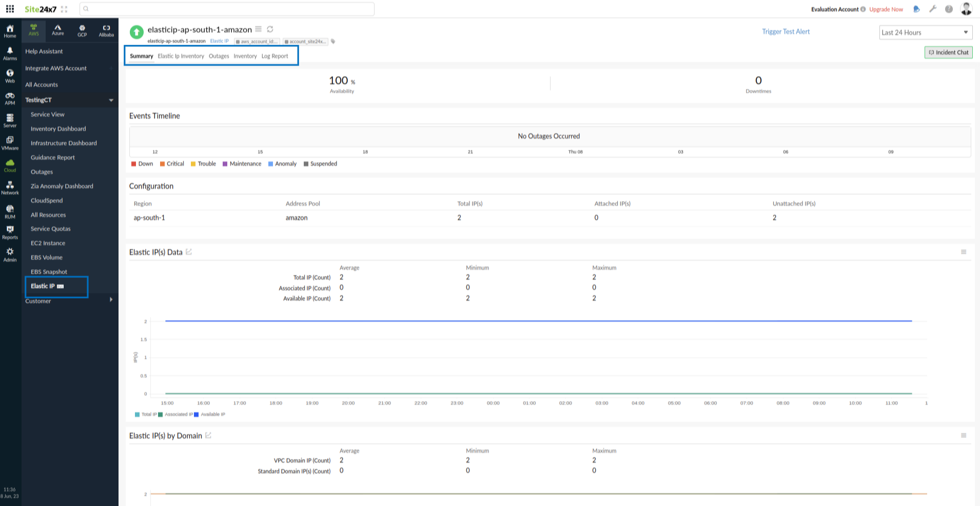Open the help question mark icon
Viewport: 980px width, 506px height.
(x=949, y=9)
